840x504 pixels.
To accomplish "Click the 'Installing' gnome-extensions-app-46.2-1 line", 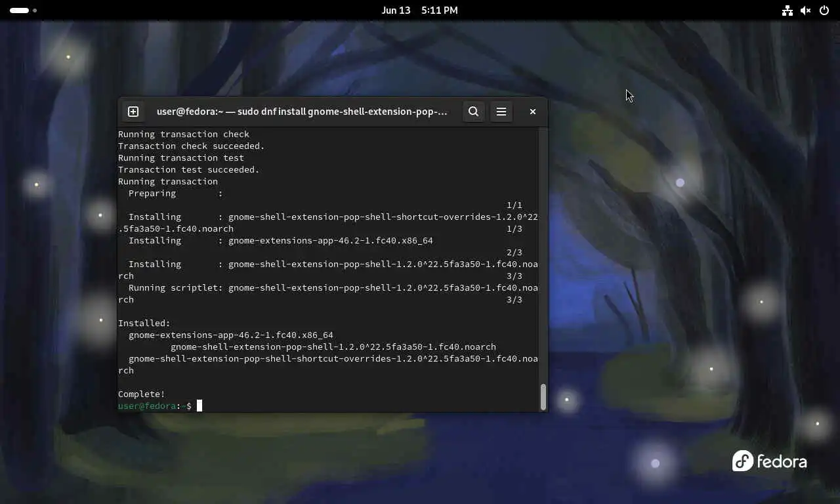I will point(281,240).
